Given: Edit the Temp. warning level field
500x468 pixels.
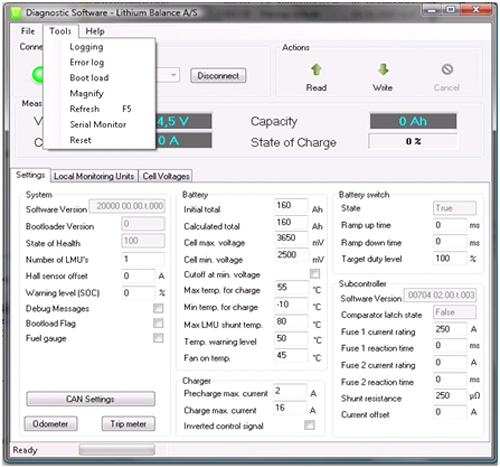Looking at the screenshot, I should pyautogui.click(x=291, y=338).
